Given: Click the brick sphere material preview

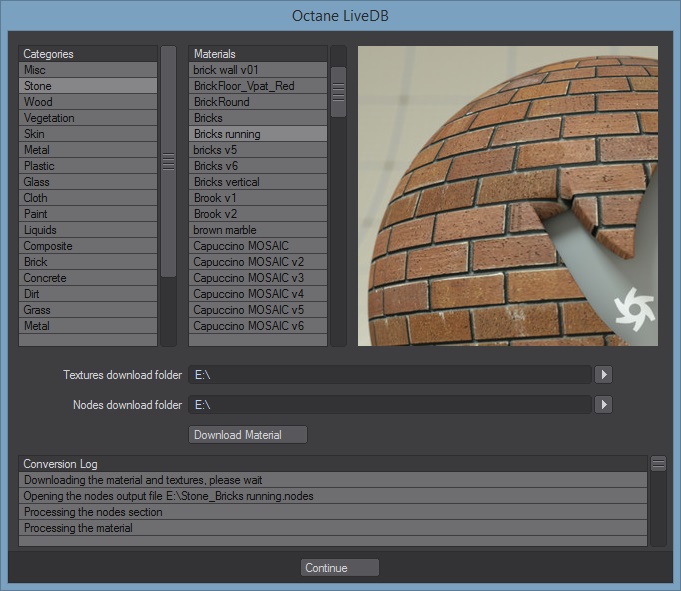Looking at the screenshot, I should point(508,196).
